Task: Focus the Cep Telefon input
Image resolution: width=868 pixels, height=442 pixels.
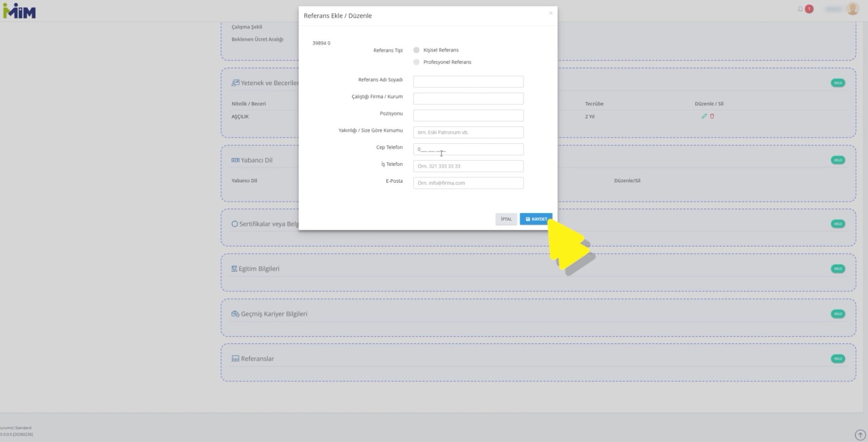Action: 468,149
